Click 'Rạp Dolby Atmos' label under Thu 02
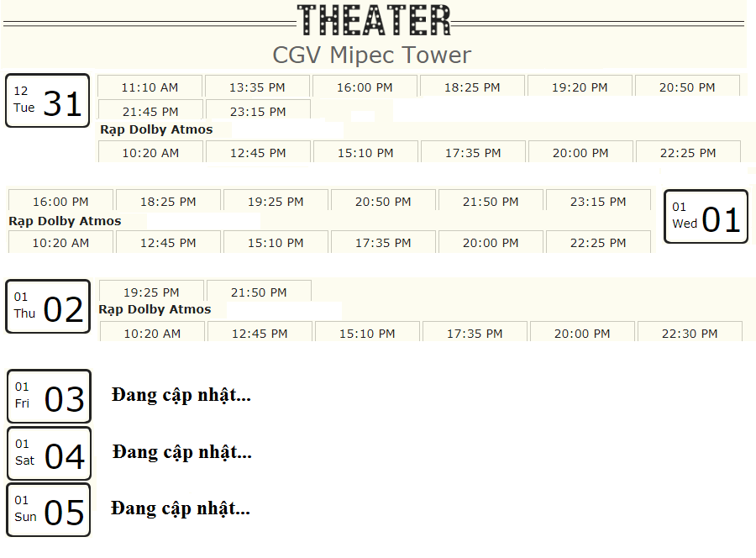 [x=155, y=309]
